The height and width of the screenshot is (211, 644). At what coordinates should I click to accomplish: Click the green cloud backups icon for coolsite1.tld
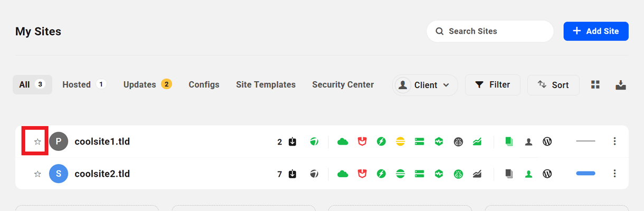[343, 141]
